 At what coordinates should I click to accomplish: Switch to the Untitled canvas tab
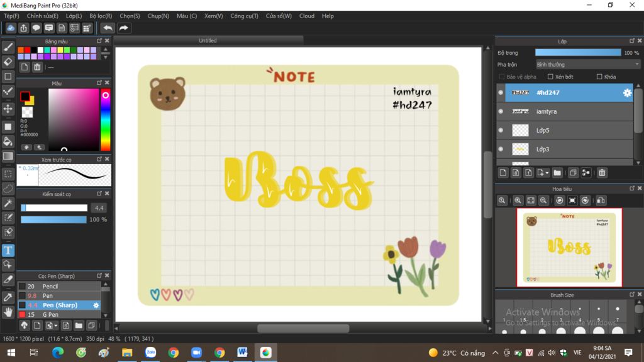point(208,41)
